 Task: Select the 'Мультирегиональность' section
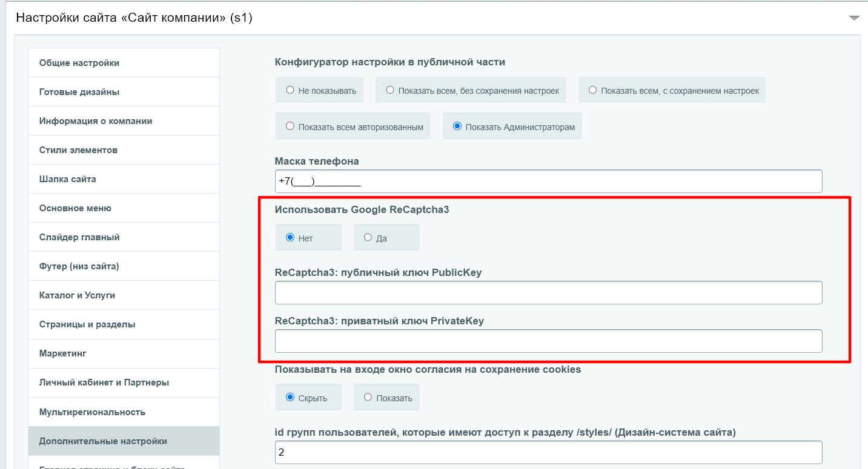tap(92, 412)
